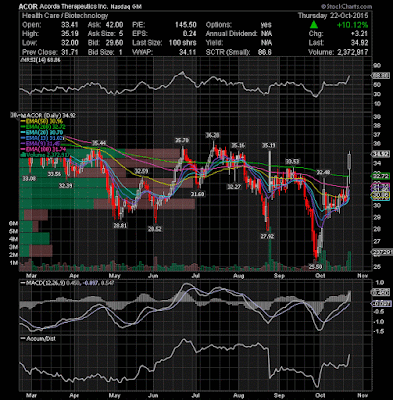The width and height of the screenshot is (393, 400).
Task: Click the Sep label on price chart axis
Action: tap(279, 276)
